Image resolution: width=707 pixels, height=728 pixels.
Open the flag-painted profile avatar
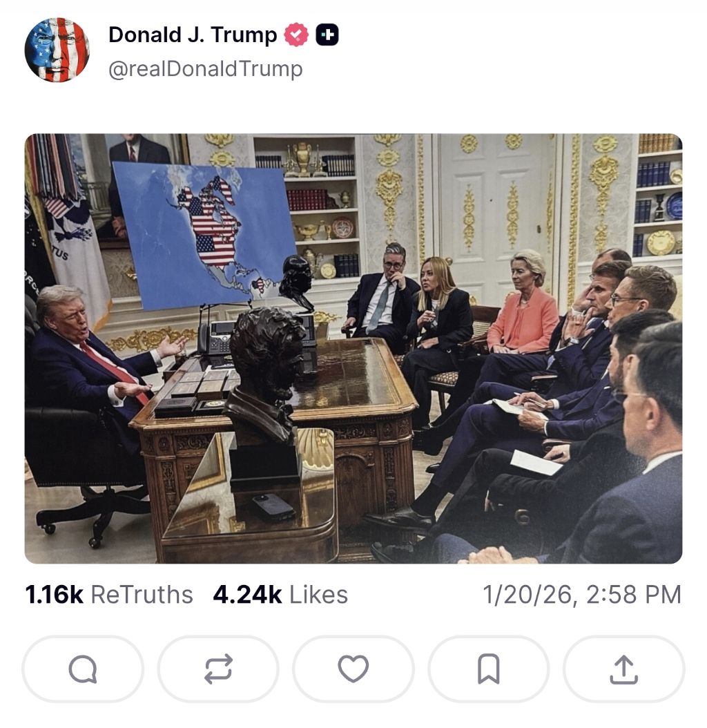(57, 50)
